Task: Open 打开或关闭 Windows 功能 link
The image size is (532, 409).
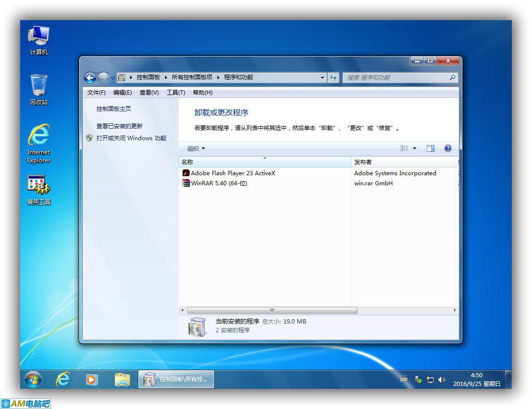Action: (131, 138)
